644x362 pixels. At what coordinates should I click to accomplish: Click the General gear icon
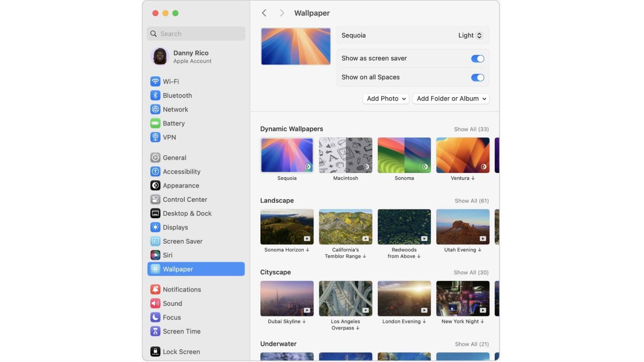155,158
